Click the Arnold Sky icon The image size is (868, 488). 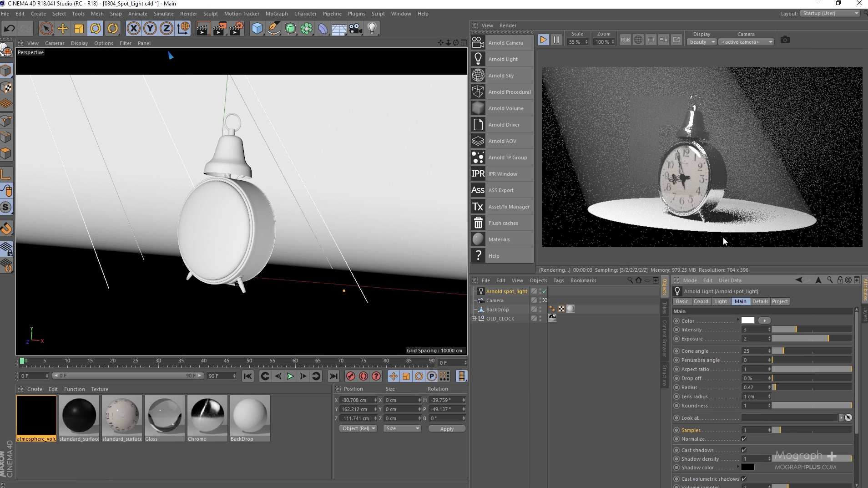point(478,76)
